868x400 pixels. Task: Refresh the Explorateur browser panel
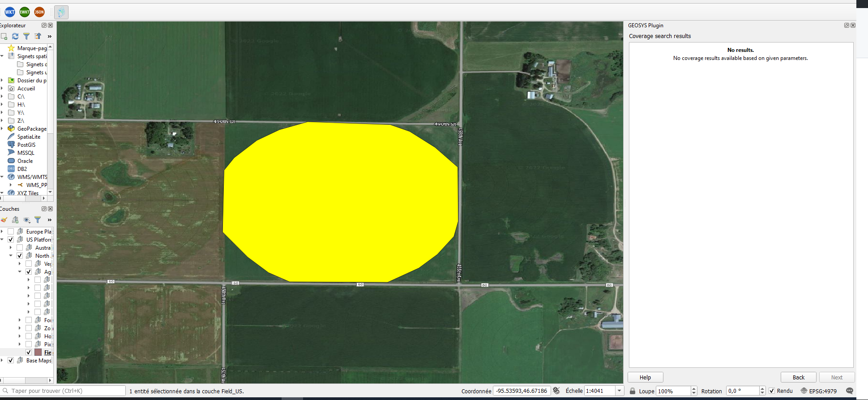[x=15, y=36]
